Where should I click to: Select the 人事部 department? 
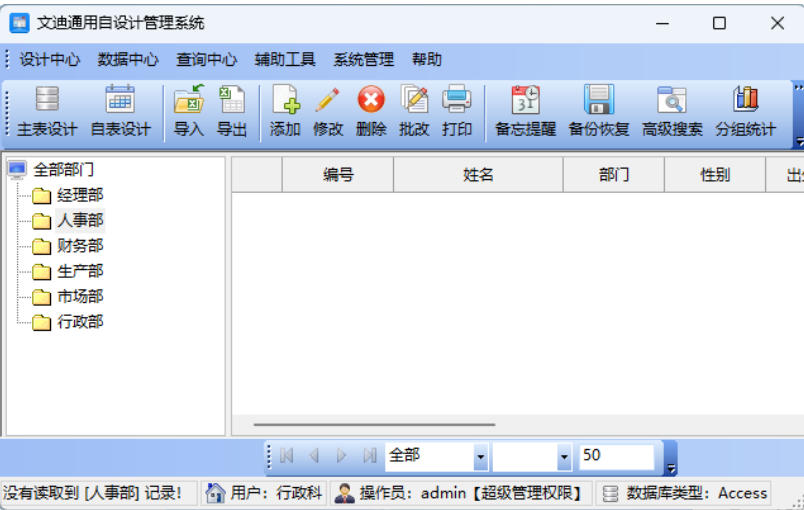point(81,220)
